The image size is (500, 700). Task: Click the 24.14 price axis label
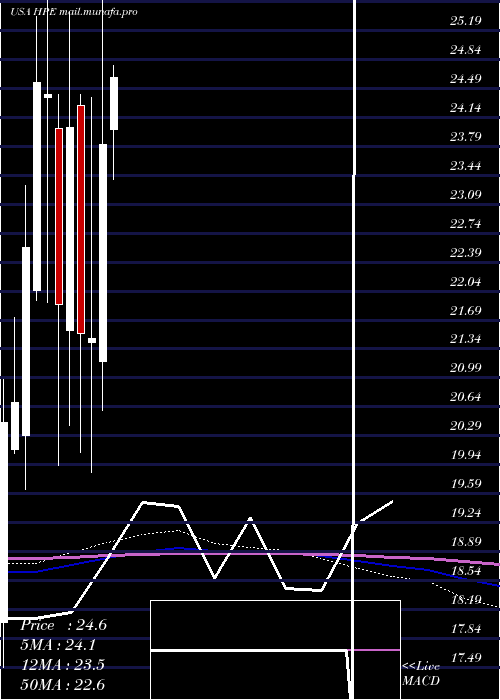[x=466, y=108]
